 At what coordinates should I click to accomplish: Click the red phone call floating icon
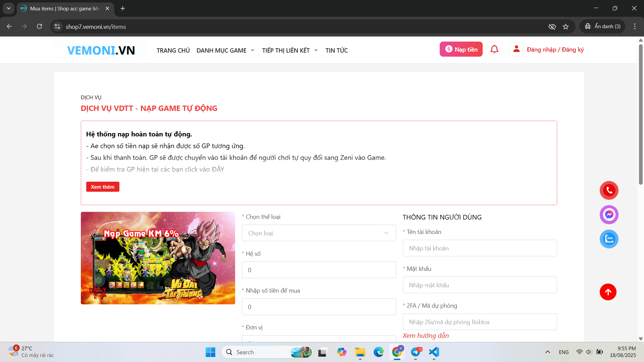(x=609, y=190)
